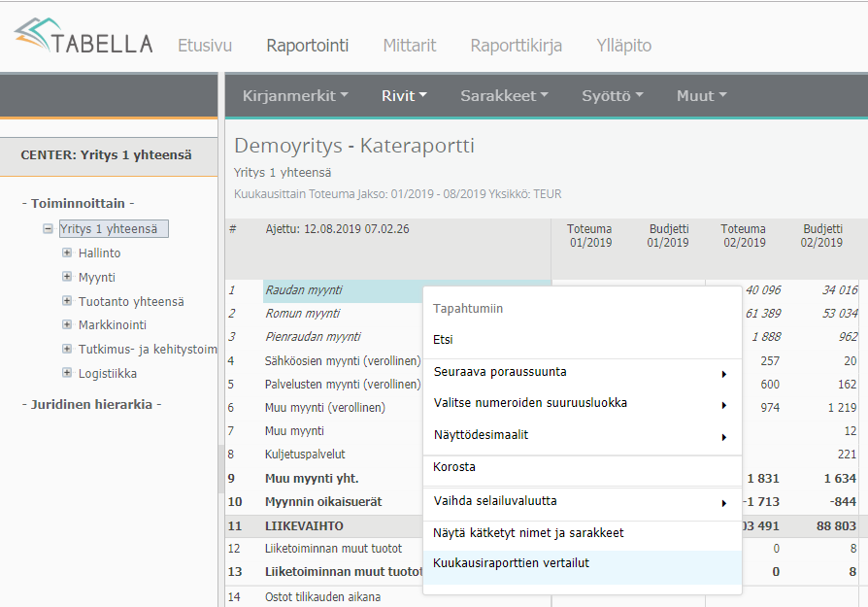Click the Juridinen hierarkia heading
Viewport: 868px width, 607px height.
[90, 404]
